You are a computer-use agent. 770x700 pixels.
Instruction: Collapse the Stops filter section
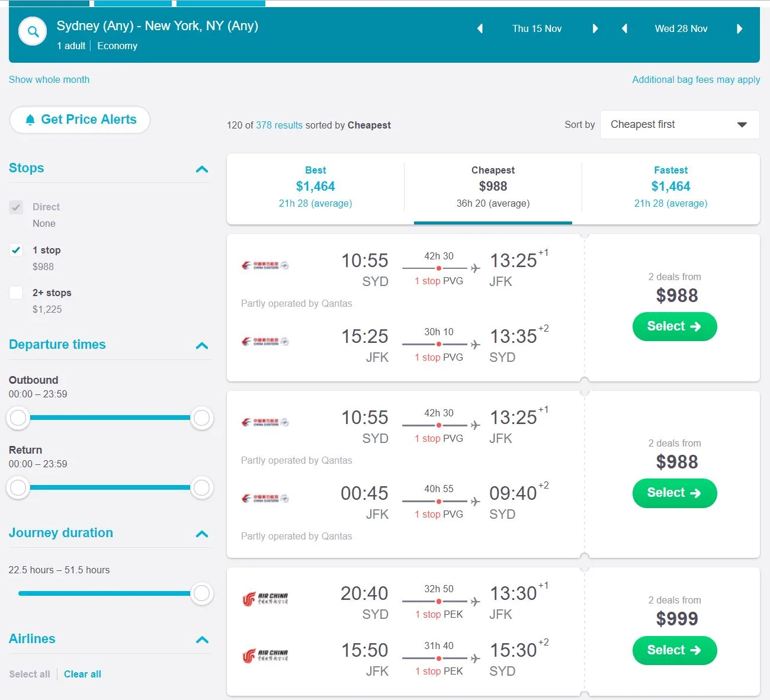coord(201,169)
